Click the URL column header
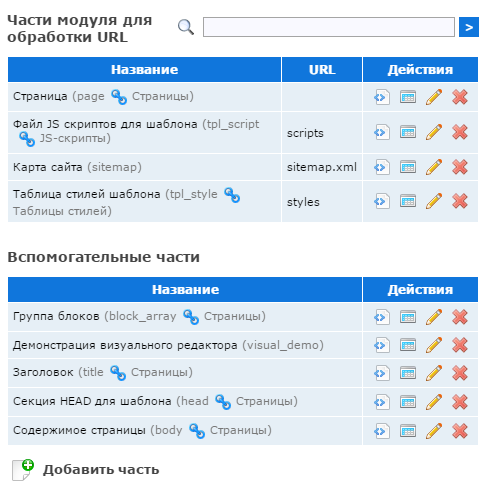 coord(322,70)
